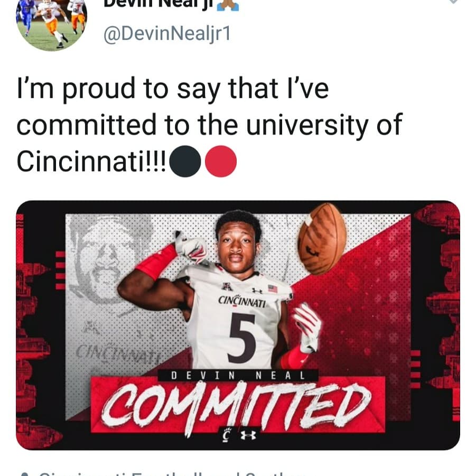This screenshot has width=476, height=476.
Task: Open the attached commitment graphic image
Action: (x=238, y=325)
